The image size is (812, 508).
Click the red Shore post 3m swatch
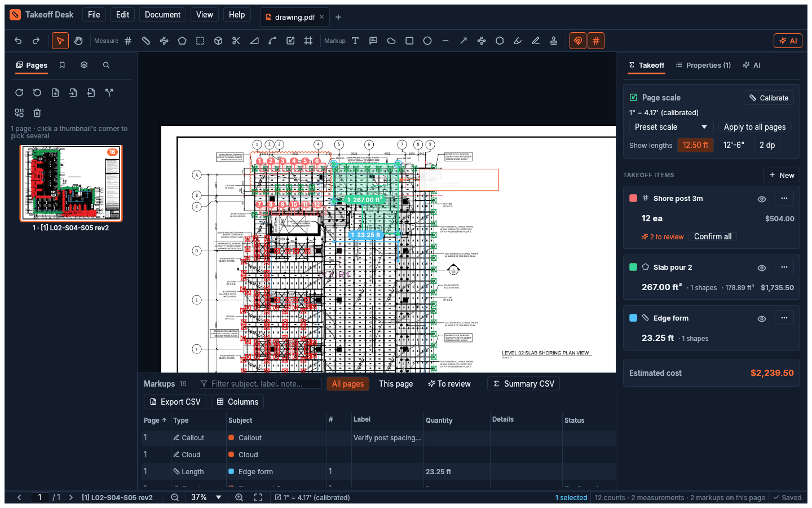point(633,198)
